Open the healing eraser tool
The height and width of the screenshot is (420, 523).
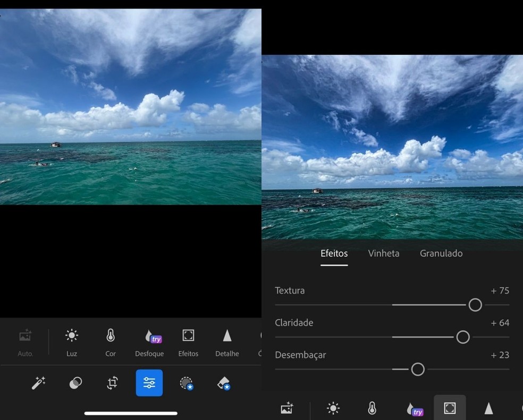click(x=224, y=383)
